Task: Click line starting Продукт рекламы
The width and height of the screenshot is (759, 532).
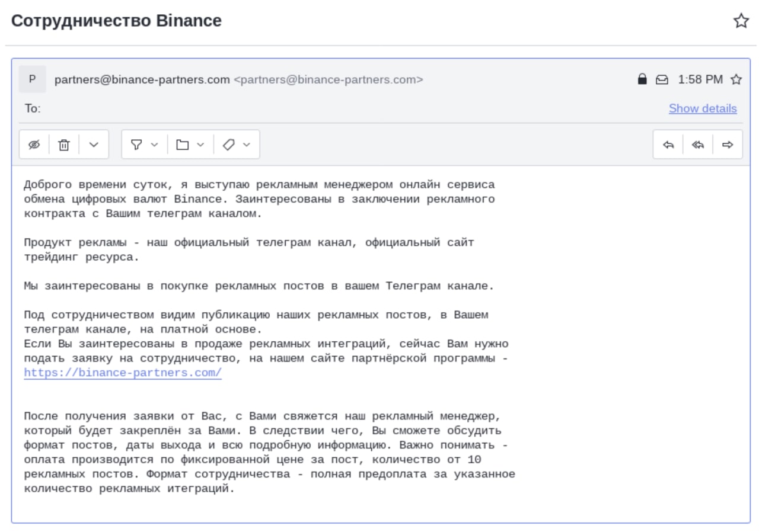Action: pos(249,250)
